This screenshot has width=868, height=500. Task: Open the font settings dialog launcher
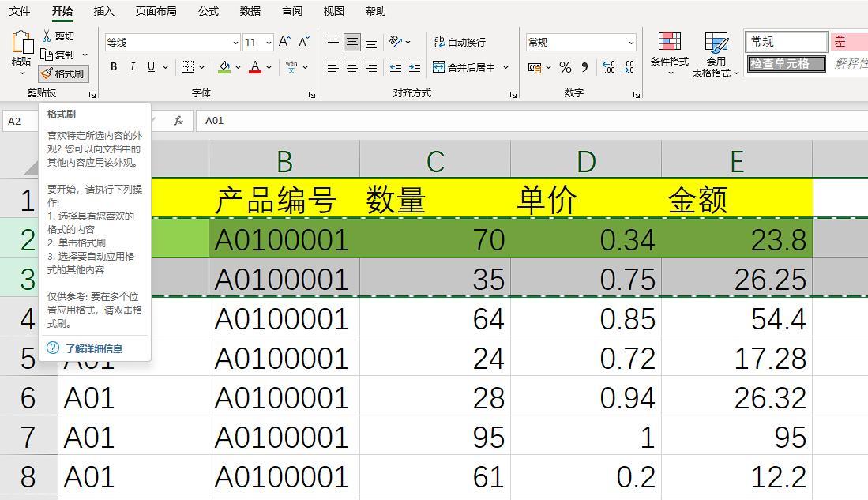[312, 95]
